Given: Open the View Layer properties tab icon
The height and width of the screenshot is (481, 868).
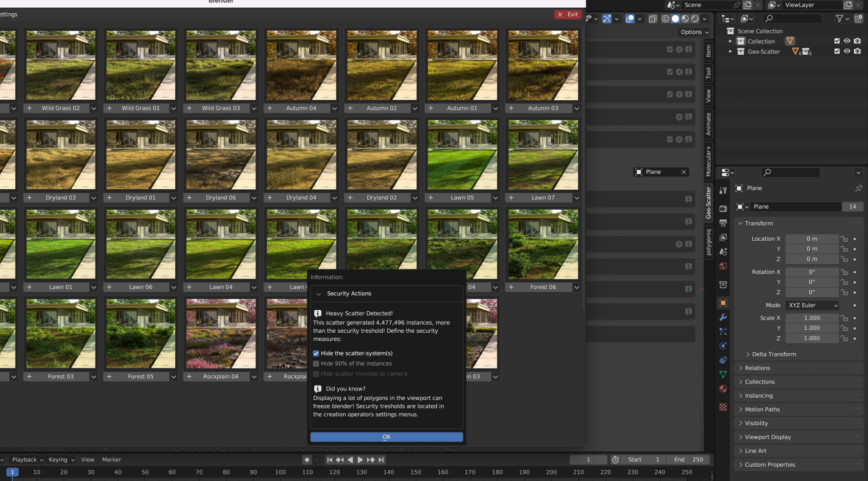Looking at the screenshot, I should [x=723, y=237].
